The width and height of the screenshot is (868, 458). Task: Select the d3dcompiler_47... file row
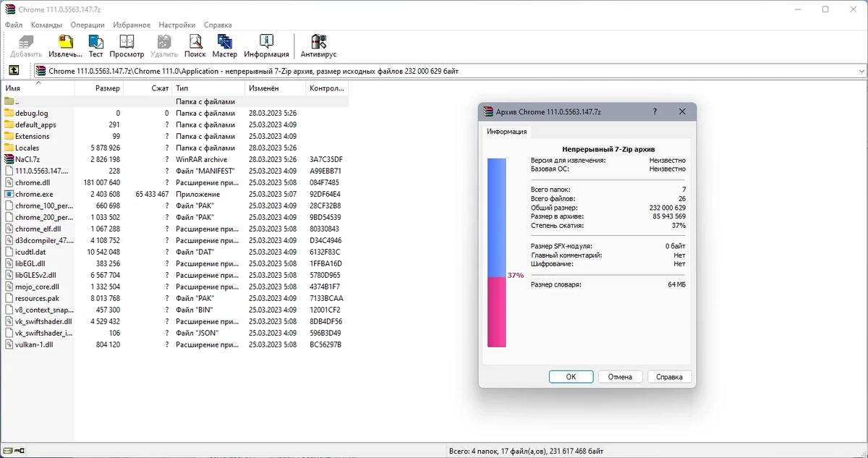click(x=174, y=240)
